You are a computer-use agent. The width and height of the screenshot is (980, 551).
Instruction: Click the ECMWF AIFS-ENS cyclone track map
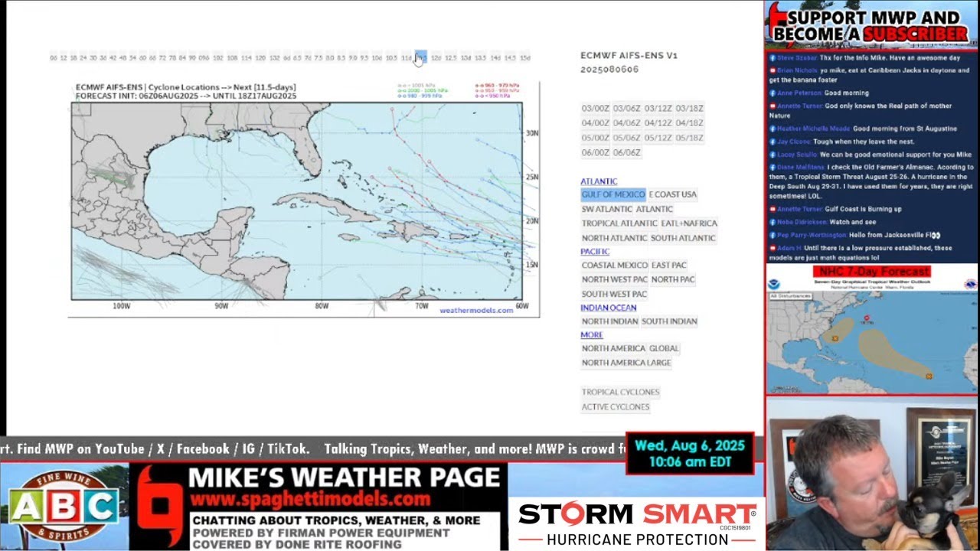304,199
